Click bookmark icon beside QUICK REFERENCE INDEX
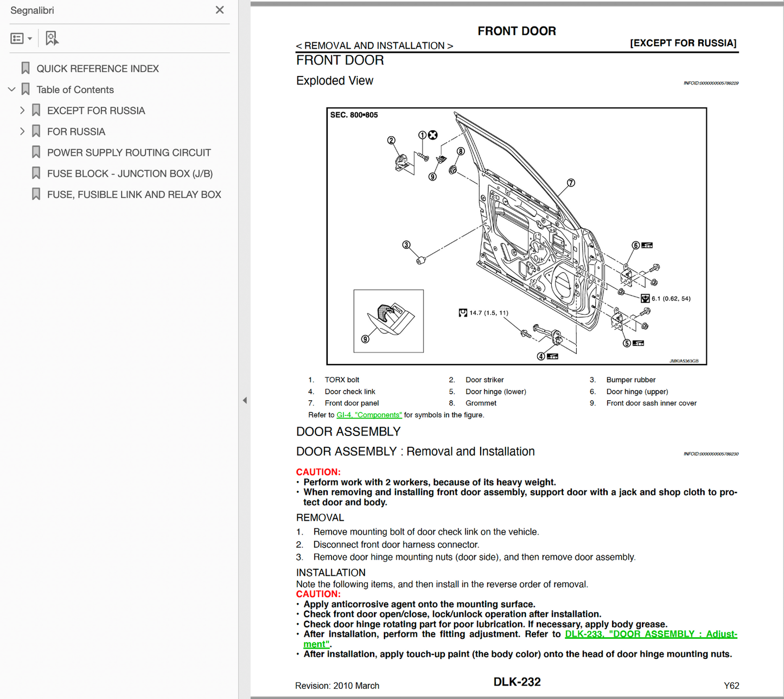The width and height of the screenshot is (784, 699). pos(26,68)
